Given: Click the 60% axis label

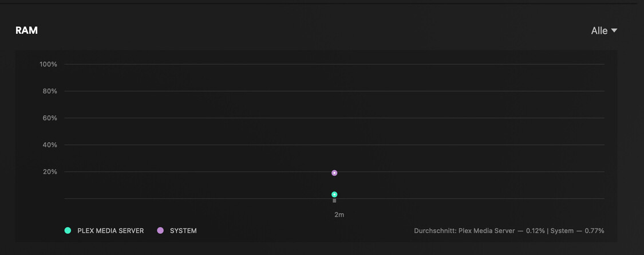Looking at the screenshot, I should (50, 119).
